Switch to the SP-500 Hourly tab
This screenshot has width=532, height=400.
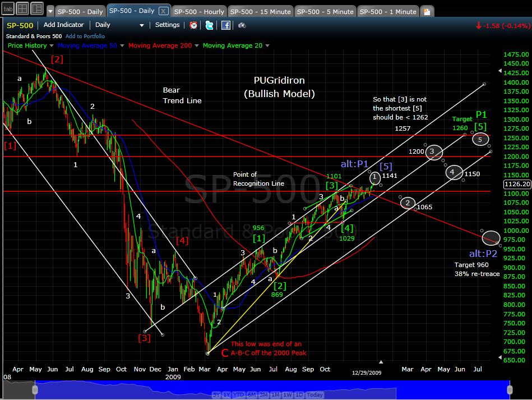click(x=199, y=11)
